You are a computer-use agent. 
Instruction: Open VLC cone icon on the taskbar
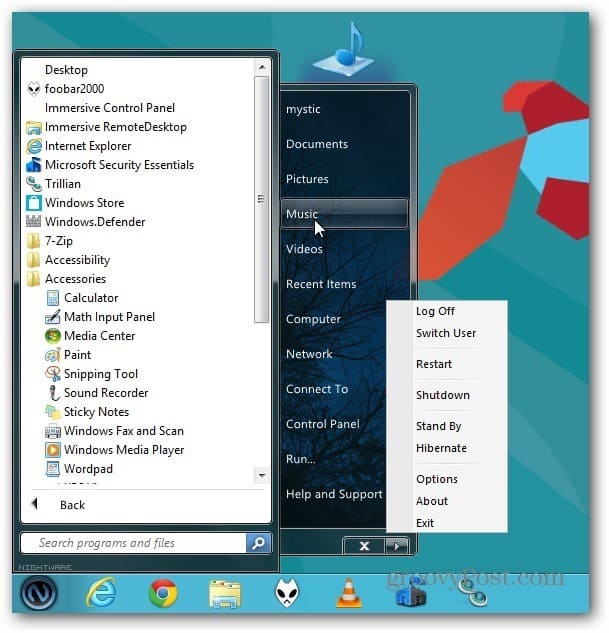pos(349,593)
